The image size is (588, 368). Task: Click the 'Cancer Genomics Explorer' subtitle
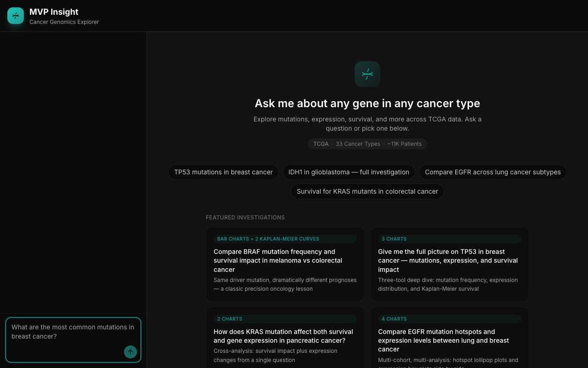(x=64, y=22)
